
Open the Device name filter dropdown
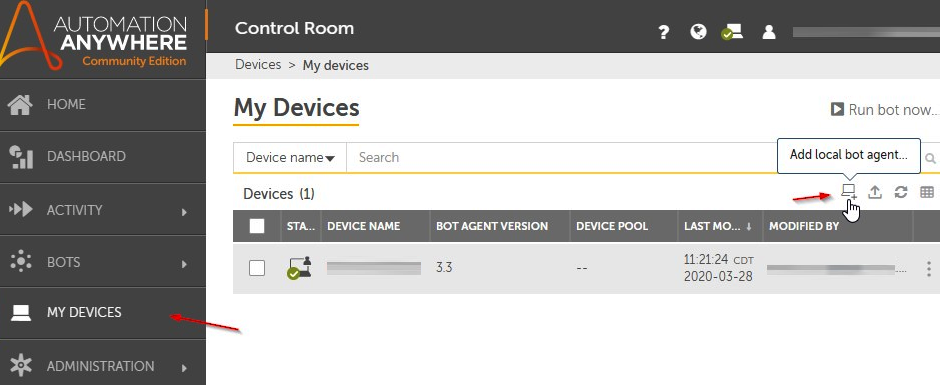(290, 158)
